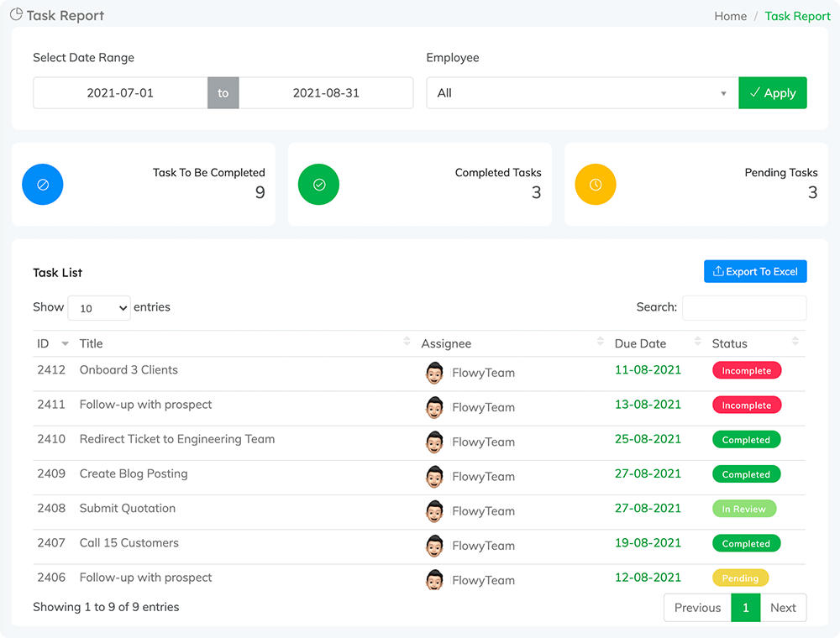This screenshot has width=840, height=638.
Task: Open the Show entries count dropdown
Action: (x=99, y=308)
